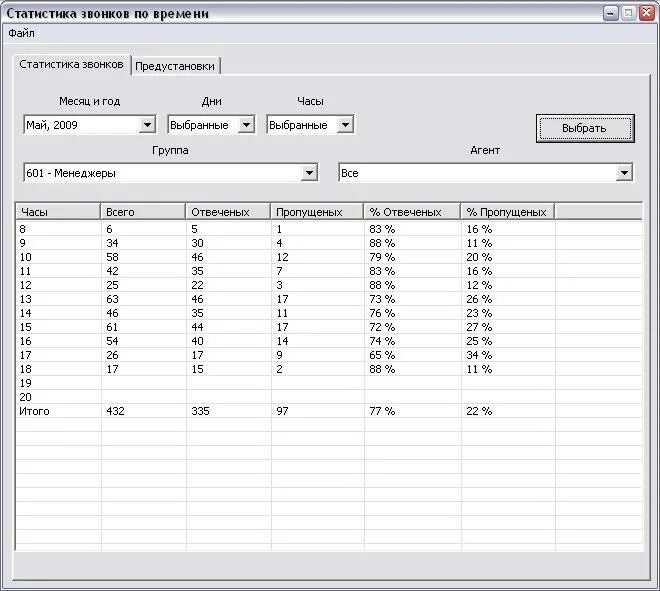Expand the Часы dropdown arrow
This screenshot has width=660, height=591.
pos(345,125)
